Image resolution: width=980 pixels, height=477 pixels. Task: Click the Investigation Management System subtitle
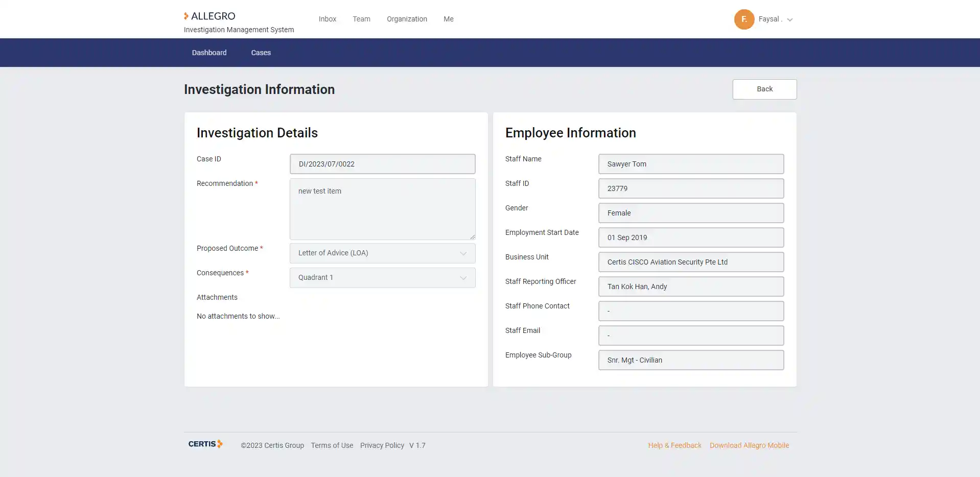pos(239,30)
